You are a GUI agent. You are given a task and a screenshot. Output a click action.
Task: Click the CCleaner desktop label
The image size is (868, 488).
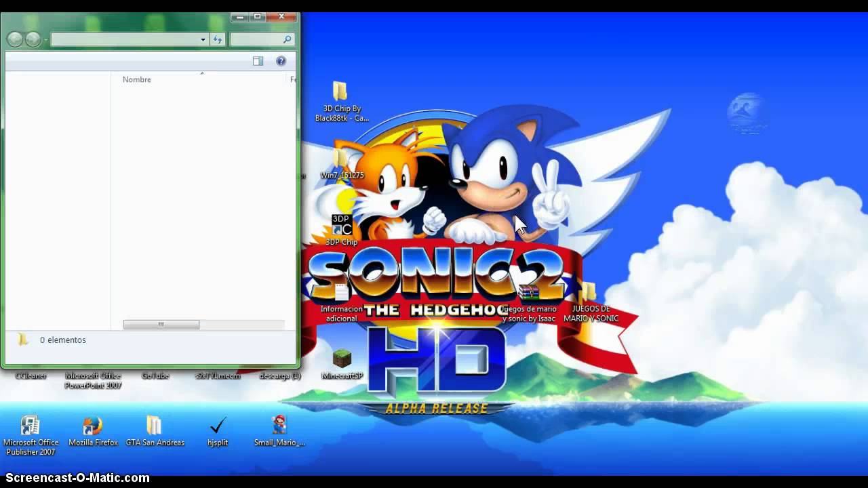[31, 375]
